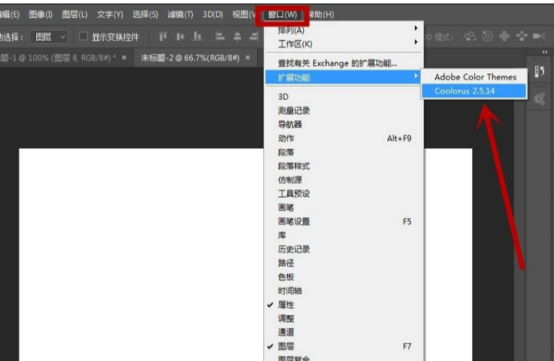
Task: Select 时间轴 panel entry
Action: pyautogui.click(x=344, y=291)
